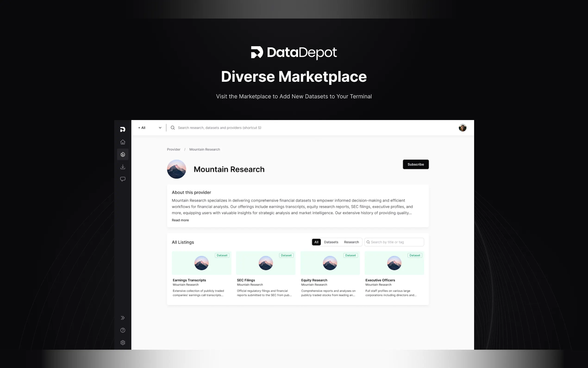
Task: Expand the provider description with Read more
Action: pos(180,220)
